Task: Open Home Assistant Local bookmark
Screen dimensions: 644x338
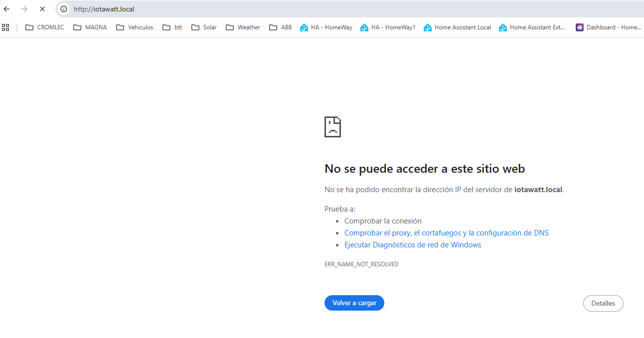Action: [457, 27]
